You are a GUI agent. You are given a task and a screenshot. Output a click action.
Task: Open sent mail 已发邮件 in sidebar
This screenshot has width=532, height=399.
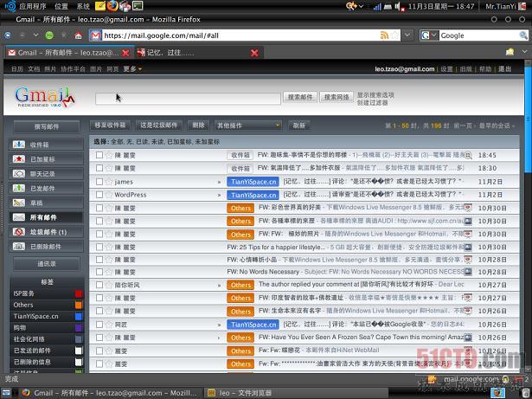click(46, 189)
